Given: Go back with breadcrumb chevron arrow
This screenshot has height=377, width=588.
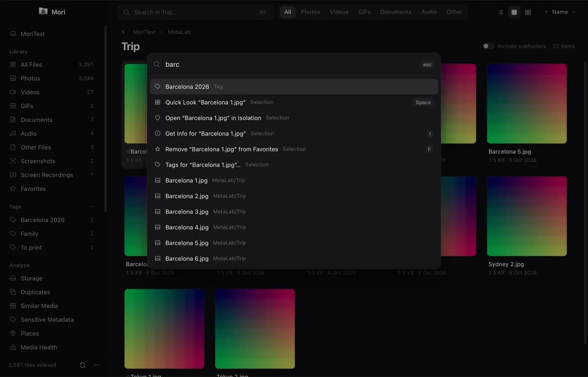Looking at the screenshot, I should 123,32.
